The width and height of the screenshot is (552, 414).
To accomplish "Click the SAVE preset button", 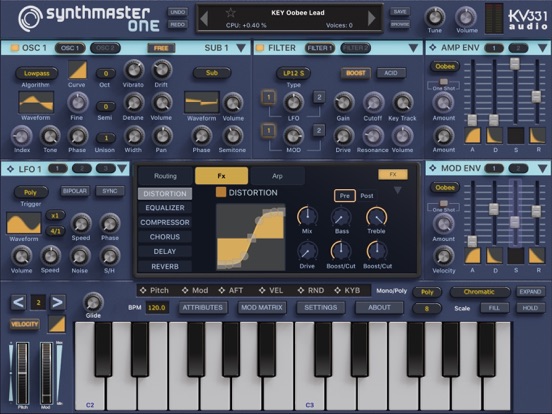I will coord(400,12).
